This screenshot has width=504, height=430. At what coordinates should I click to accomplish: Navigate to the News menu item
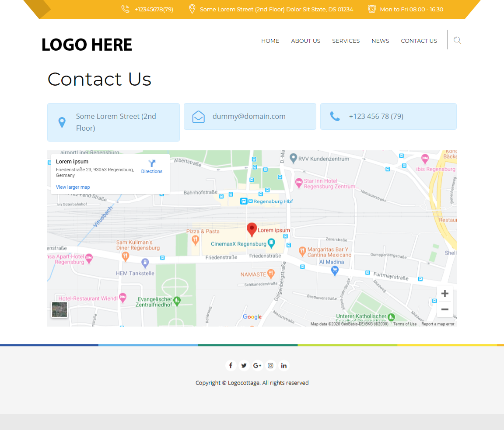[x=380, y=41]
